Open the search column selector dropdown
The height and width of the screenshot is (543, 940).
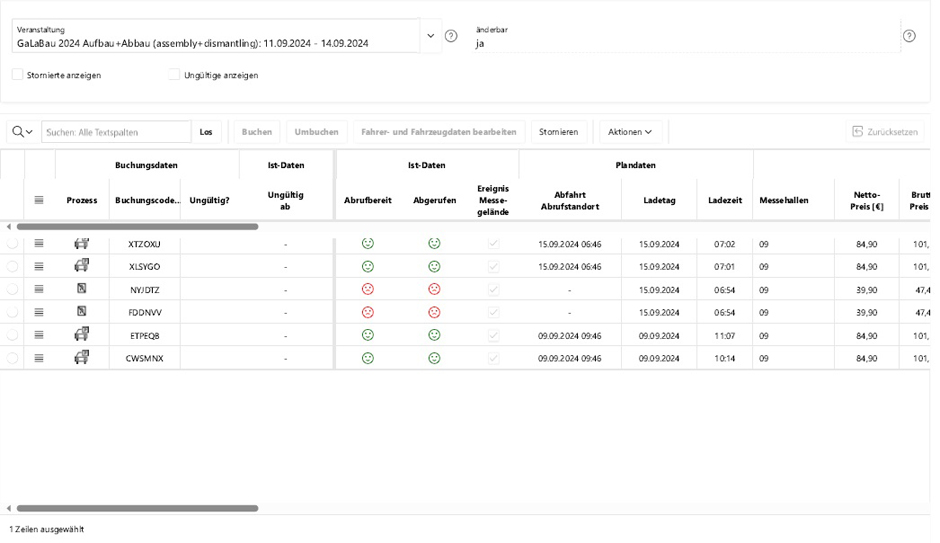click(x=23, y=132)
